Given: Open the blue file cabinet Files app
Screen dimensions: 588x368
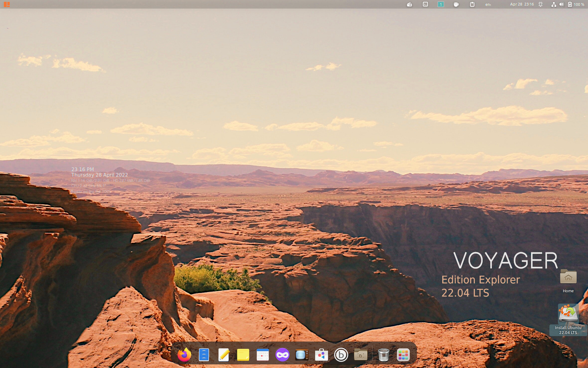Looking at the screenshot, I should pyautogui.click(x=204, y=355).
